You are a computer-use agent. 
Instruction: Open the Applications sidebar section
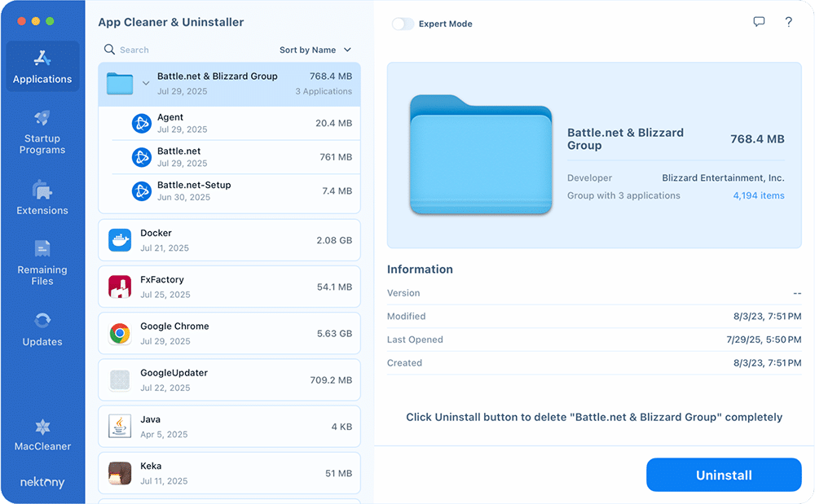pyautogui.click(x=42, y=67)
